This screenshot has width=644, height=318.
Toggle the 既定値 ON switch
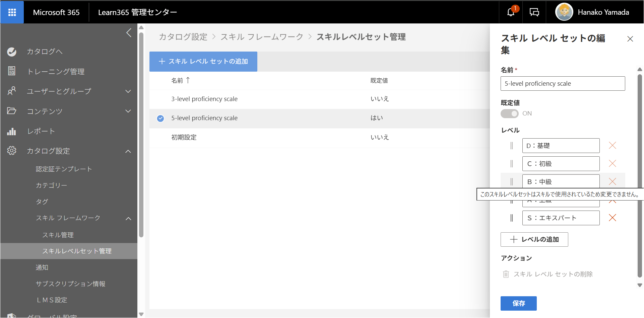point(510,113)
